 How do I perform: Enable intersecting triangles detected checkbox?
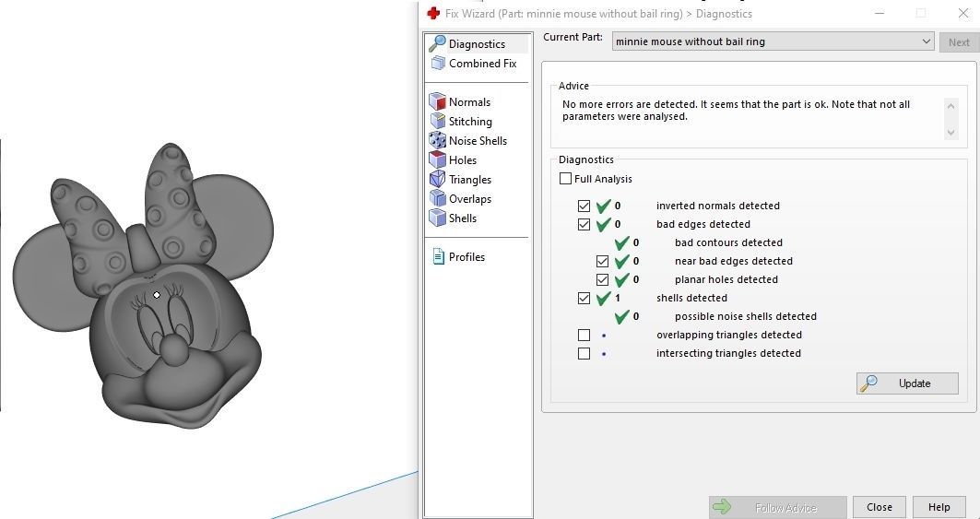point(584,353)
